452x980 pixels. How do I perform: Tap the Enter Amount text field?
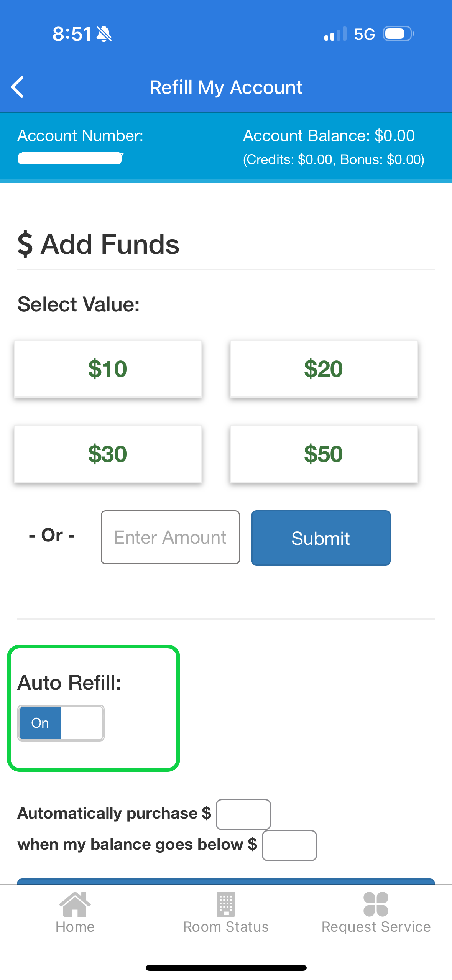(170, 537)
